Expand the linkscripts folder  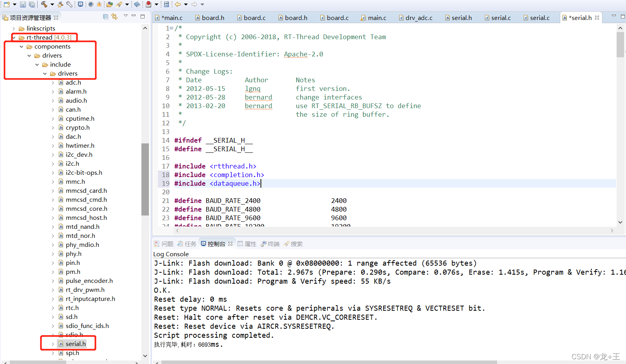coord(14,29)
